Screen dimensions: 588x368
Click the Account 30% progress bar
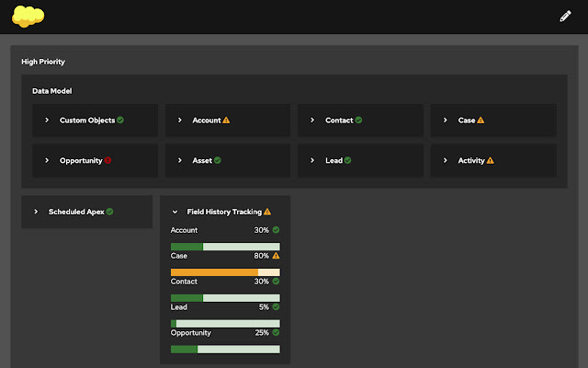[225, 247]
